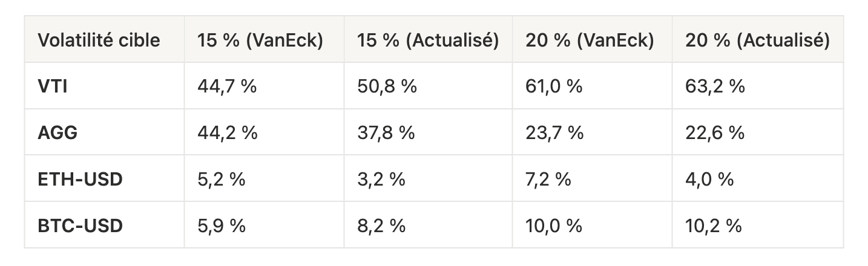The height and width of the screenshot is (266, 868).
Task: Click the cell showing 44,7 %
Action: pos(265,85)
